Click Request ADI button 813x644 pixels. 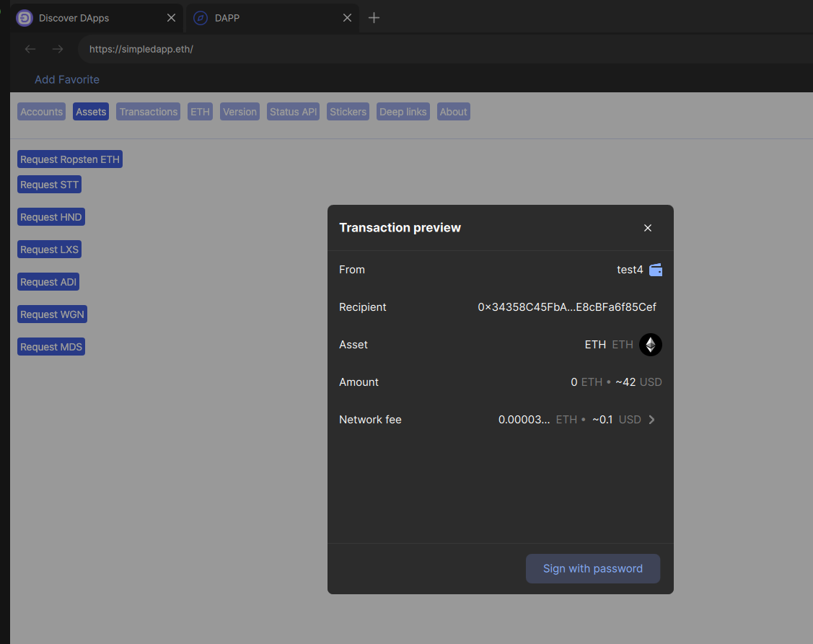[48, 282]
